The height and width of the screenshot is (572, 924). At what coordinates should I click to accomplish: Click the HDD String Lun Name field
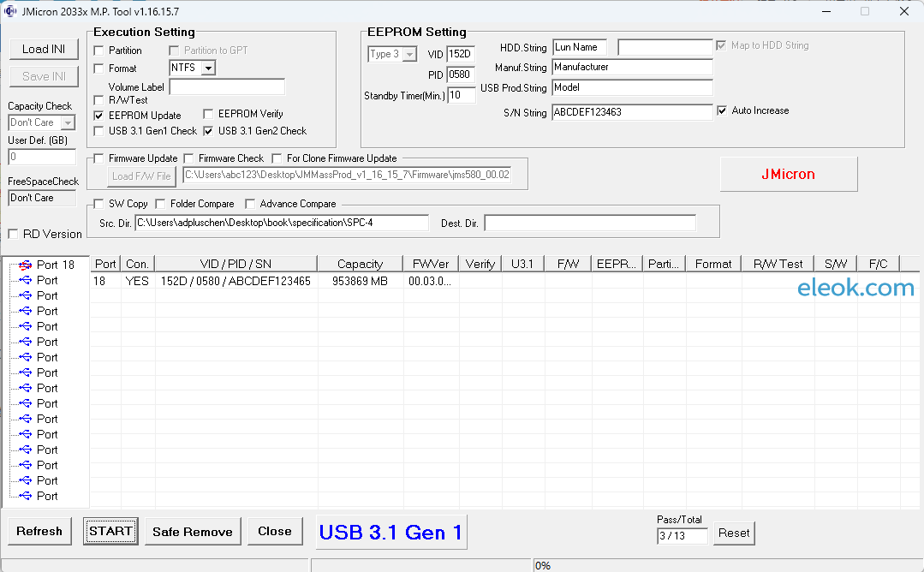tap(579, 47)
